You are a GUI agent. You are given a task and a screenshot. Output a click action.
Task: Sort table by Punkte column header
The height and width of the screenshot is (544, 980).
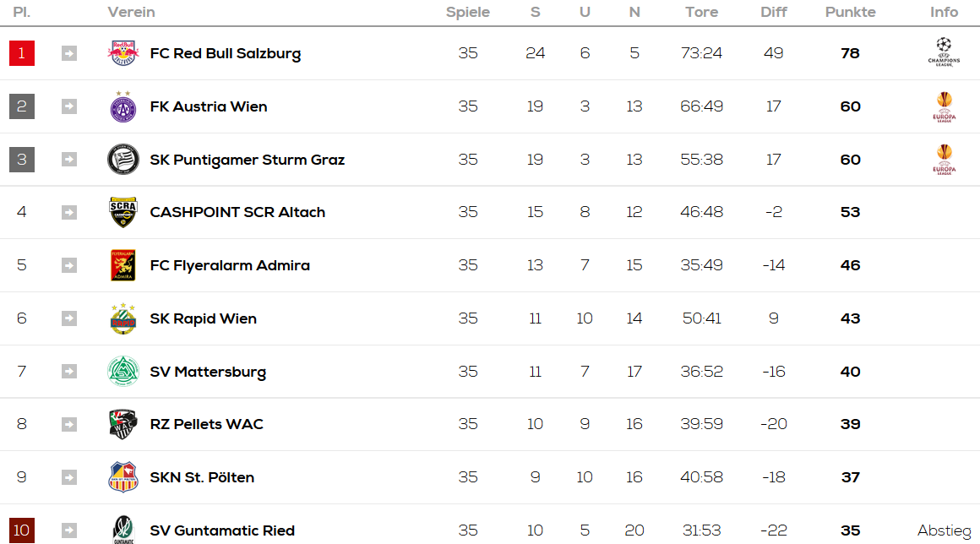click(x=850, y=12)
